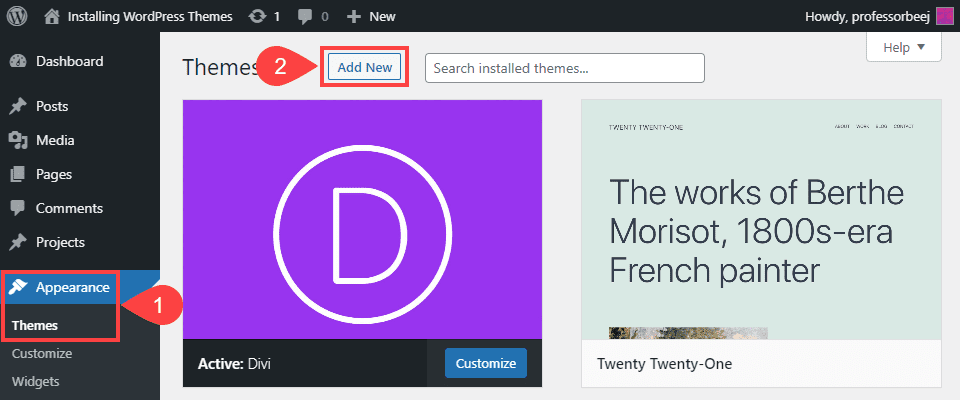Open the Customize submenu link
The width and height of the screenshot is (960, 400).
coord(42,353)
